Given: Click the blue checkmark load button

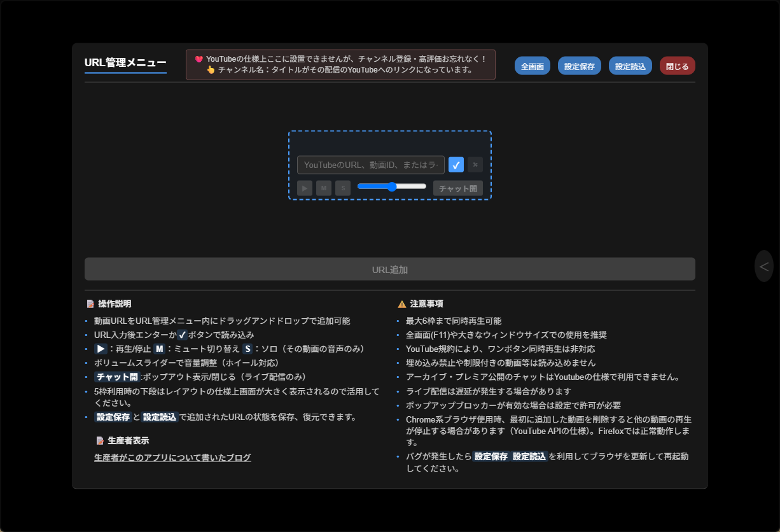Looking at the screenshot, I should pyautogui.click(x=456, y=165).
